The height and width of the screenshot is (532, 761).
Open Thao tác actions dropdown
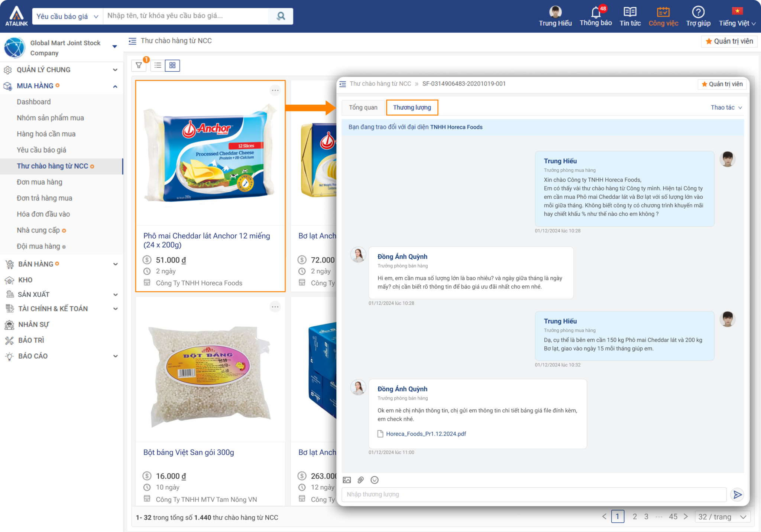(726, 107)
